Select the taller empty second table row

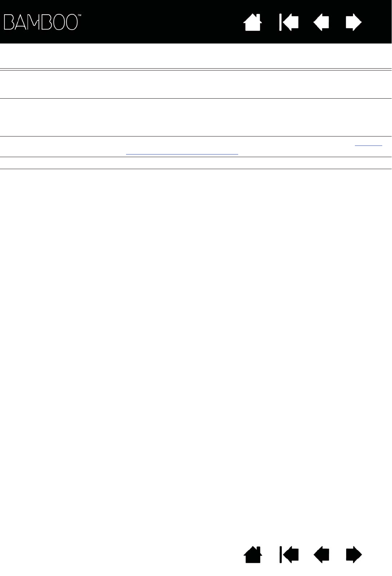click(196, 117)
